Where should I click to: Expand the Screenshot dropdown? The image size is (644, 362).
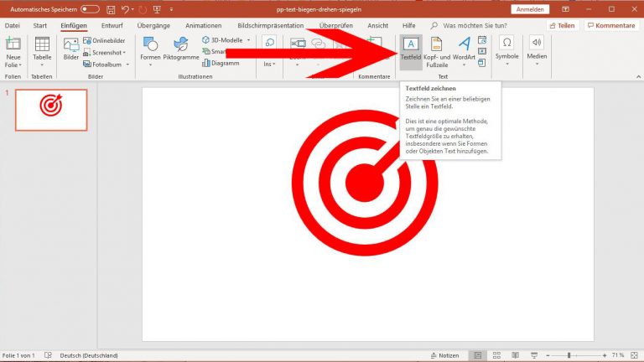124,52
